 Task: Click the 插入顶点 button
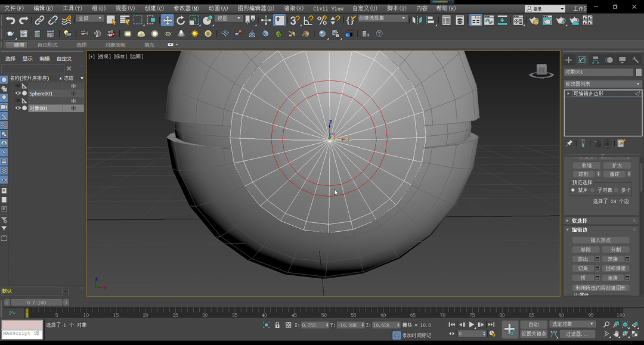pos(600,240)
